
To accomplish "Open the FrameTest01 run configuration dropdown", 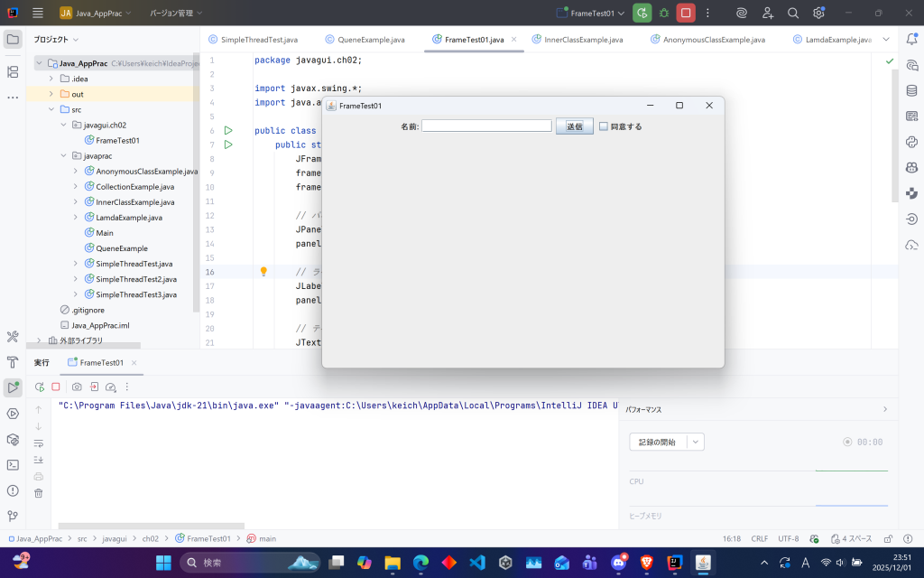I will 591,14.
